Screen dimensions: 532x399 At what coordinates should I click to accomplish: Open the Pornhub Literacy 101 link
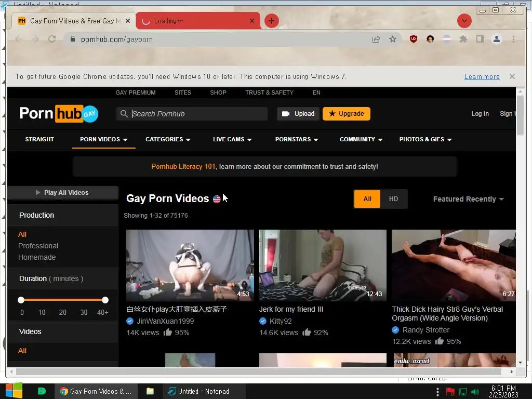click(x=183, y=167)
